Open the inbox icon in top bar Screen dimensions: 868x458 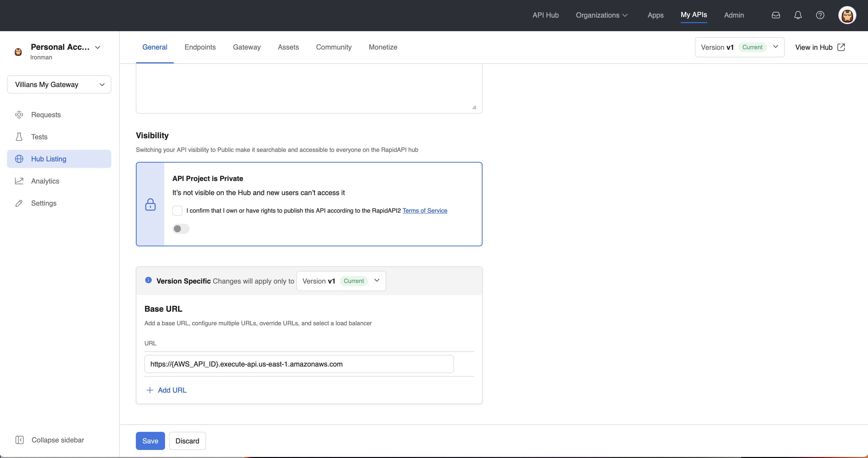[776, 15]
